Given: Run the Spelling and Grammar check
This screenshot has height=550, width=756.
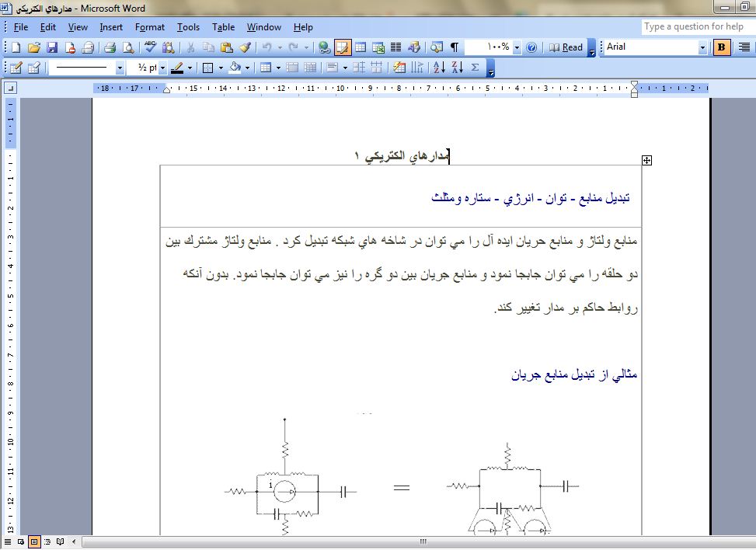Looking at the screenshot, I should pos(150,47).
